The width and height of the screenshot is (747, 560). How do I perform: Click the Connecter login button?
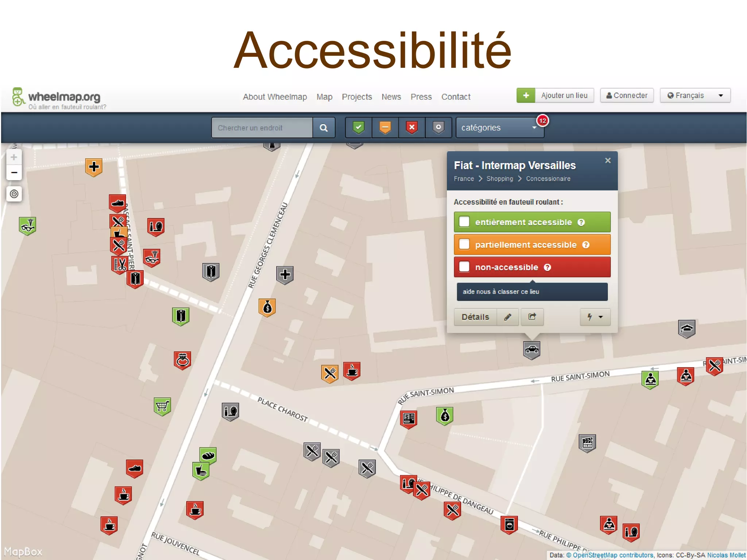pos(627,96)
